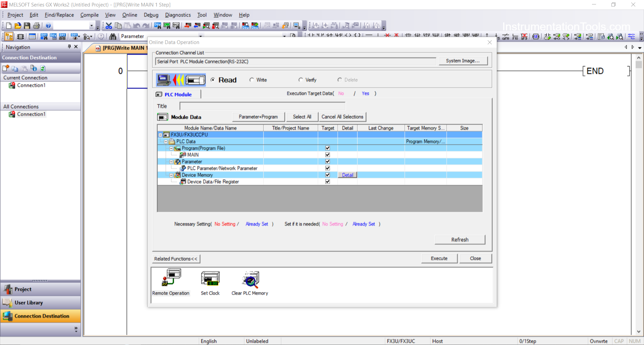Screen dimensions: 644x345
Task: Open the Diagnostics menu
Action: [178, 15]
